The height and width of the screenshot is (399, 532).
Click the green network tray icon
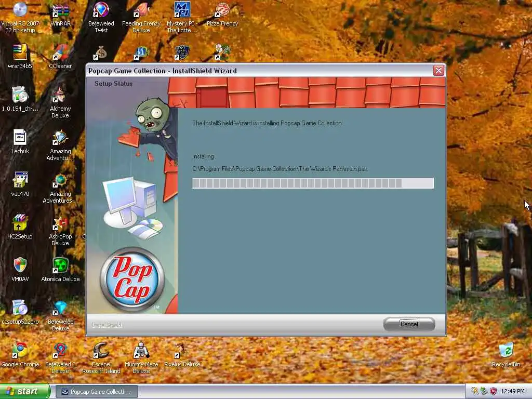coord(484,391)
